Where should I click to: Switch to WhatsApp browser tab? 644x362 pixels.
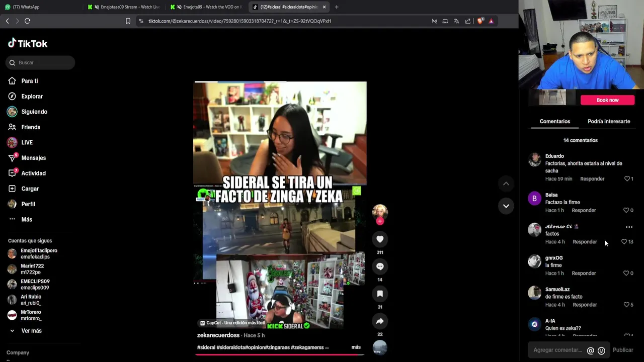[40, 7]
